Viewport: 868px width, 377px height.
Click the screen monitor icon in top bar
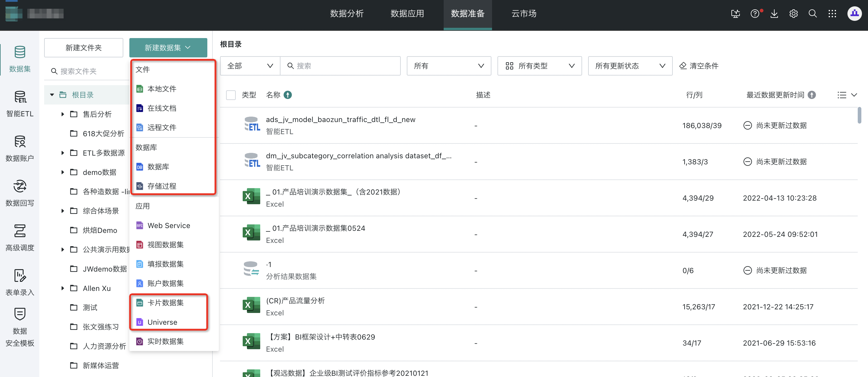(735, 14)
